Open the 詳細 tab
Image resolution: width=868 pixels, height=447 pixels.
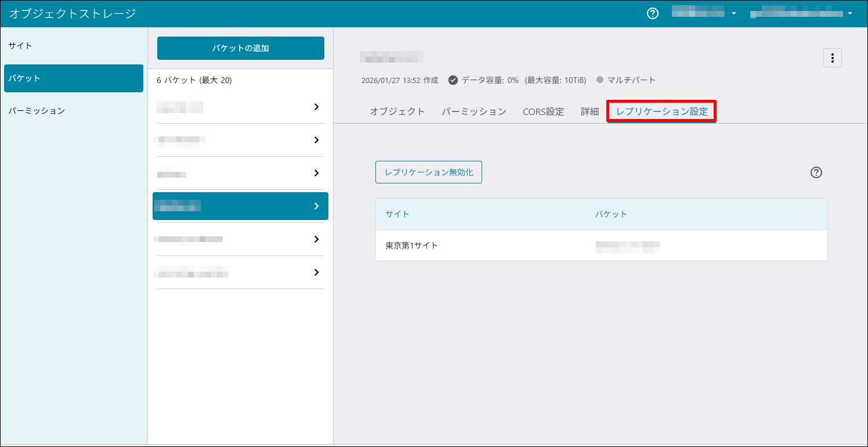point(589,111)
